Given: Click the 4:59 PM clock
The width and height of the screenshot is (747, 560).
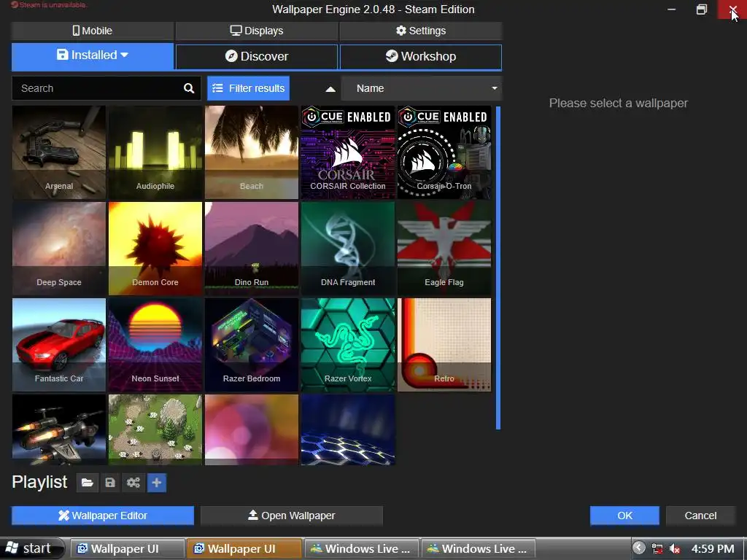Looking at the screenshot, I should click(713, 548).
